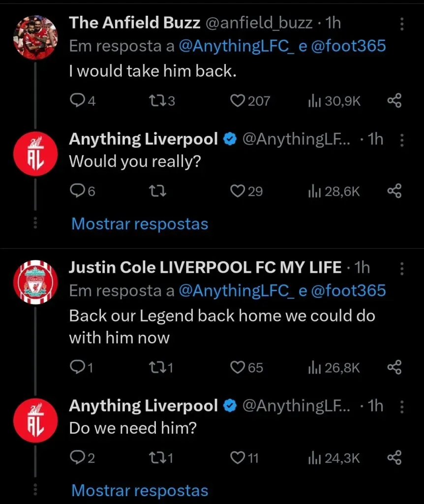Open more options on "Do we need him?" tweet
Viewport: 424px width, 504px height.
pyautogui.click(x=402, y=406)
